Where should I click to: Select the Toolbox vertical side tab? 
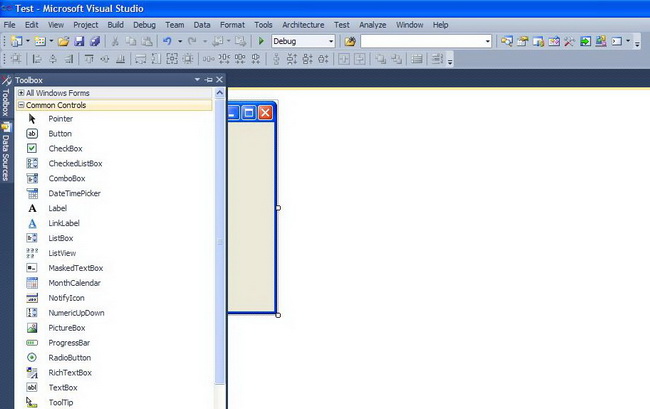6,97
